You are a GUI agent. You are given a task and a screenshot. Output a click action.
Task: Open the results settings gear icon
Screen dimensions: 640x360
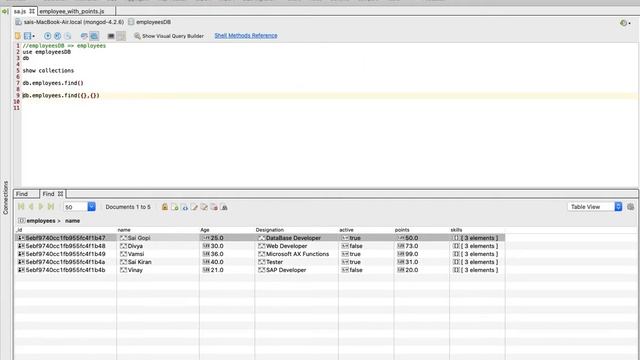point(631,207)
